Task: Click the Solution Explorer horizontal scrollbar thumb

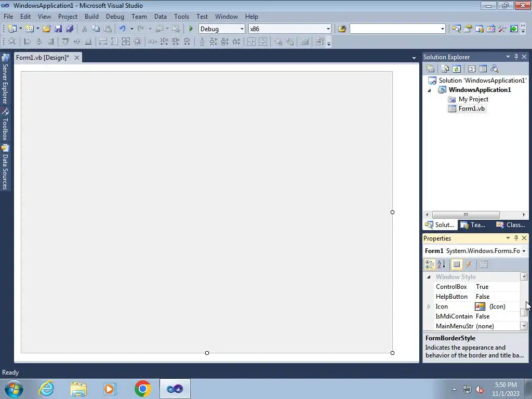Action: (x=466, y=215)
